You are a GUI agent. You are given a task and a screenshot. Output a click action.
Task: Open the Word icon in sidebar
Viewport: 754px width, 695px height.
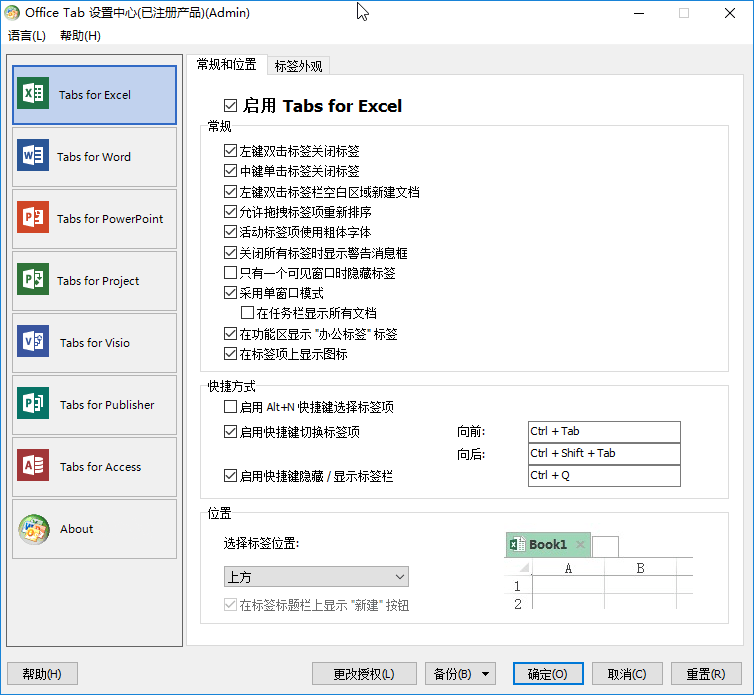click(x=33, y=155)
